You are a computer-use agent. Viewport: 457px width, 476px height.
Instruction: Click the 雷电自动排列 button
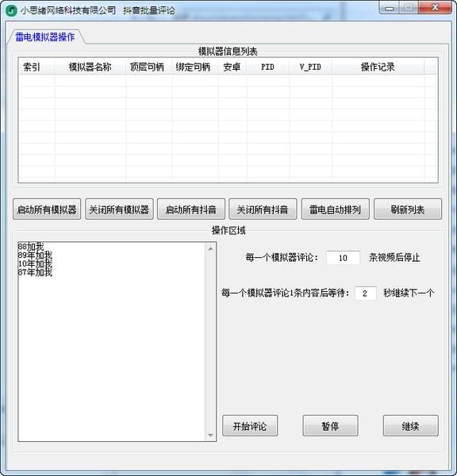(336, 209)
